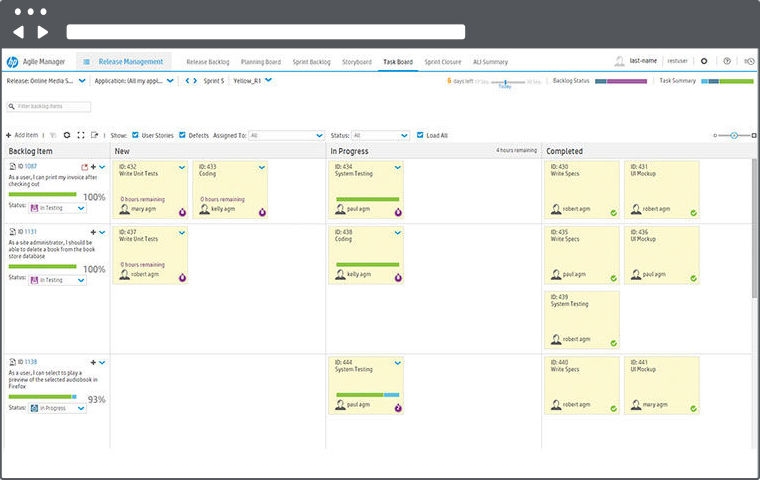This screenshot has width=760, height=480.
Task: Open the Release Backlog tab
Action: 208,62
